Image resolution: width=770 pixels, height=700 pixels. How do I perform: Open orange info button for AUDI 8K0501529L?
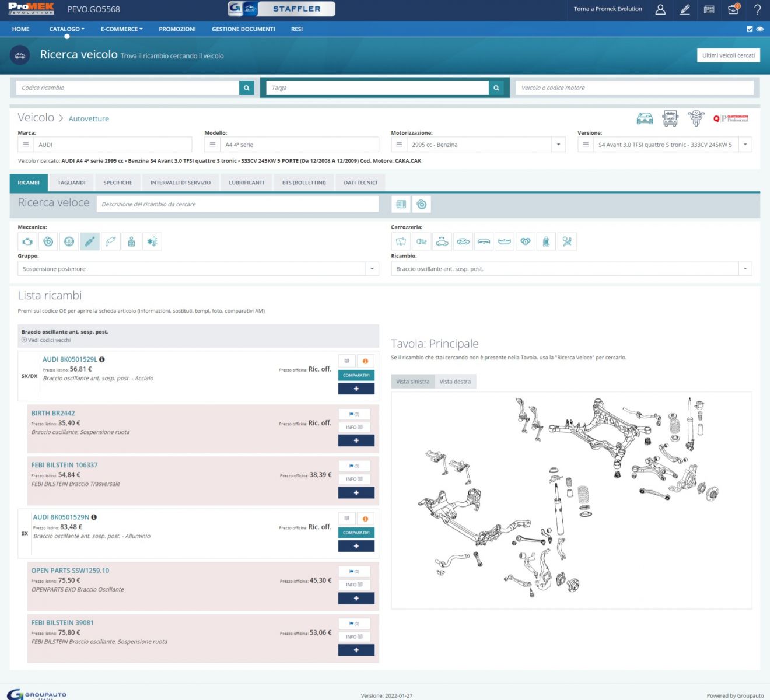(x=365, y=361)
